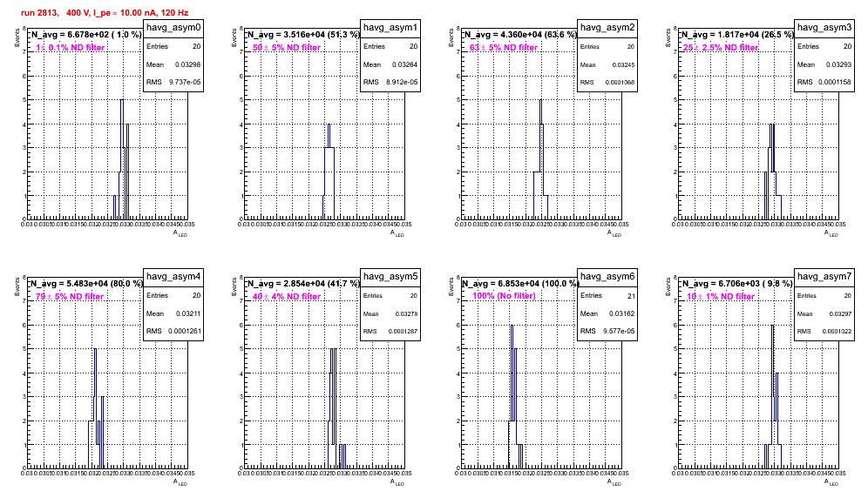Click the 63 ± 5% ND filter label
Screen dimensions: 868x498
tap(504, 48)
